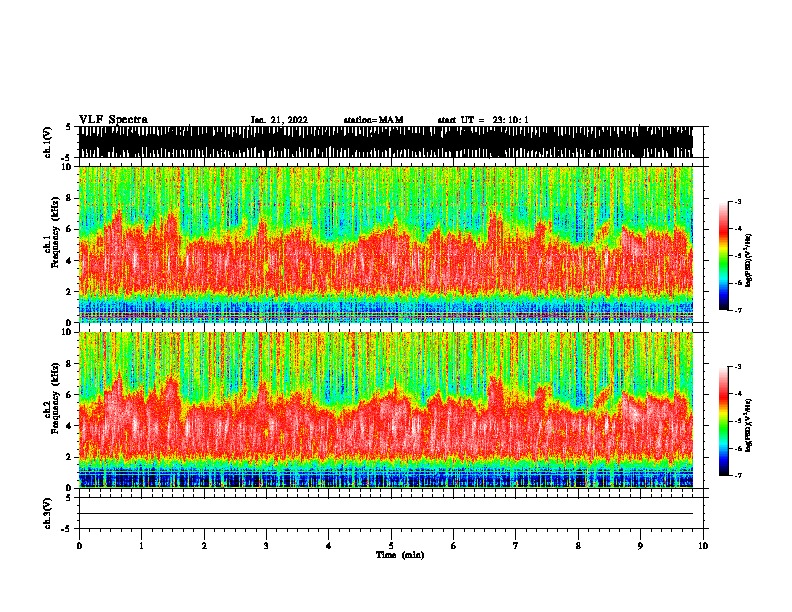Image resolution: width=792 pixels, height=612 pixels.
Task: Click the ch.2 spectrogram '6' kHz tick label
Action: click(x=70, y=395)
